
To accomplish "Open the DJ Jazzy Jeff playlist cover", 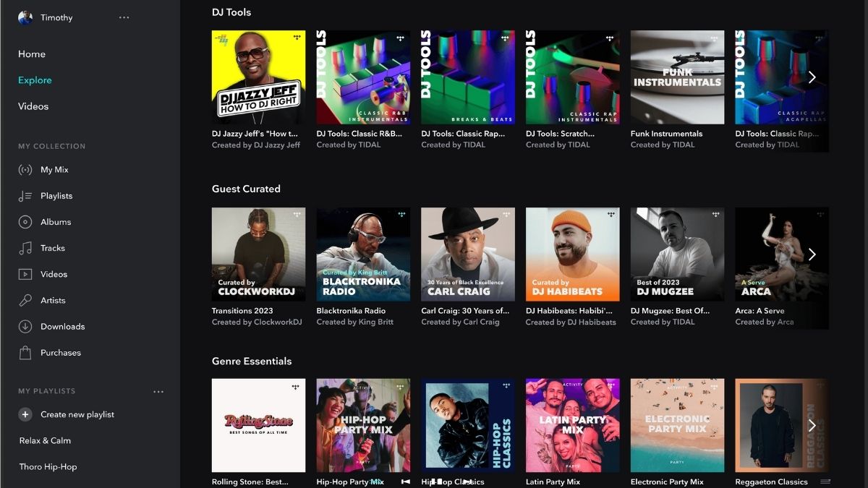I will [x=258, y=77].
